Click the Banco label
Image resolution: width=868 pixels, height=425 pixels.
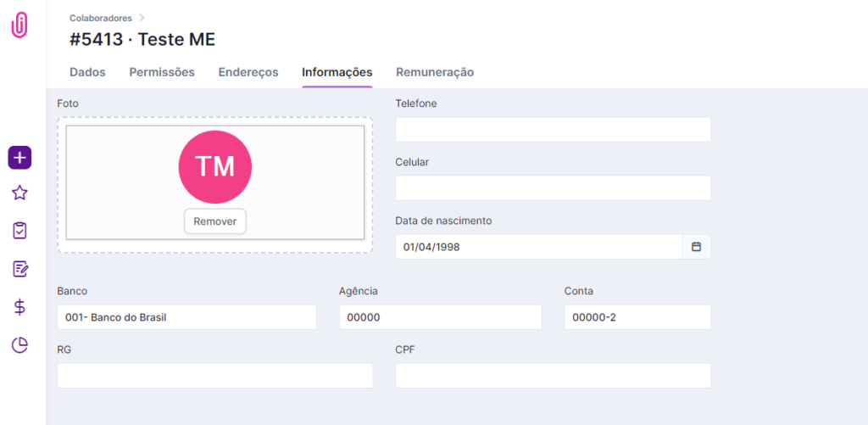72,291
